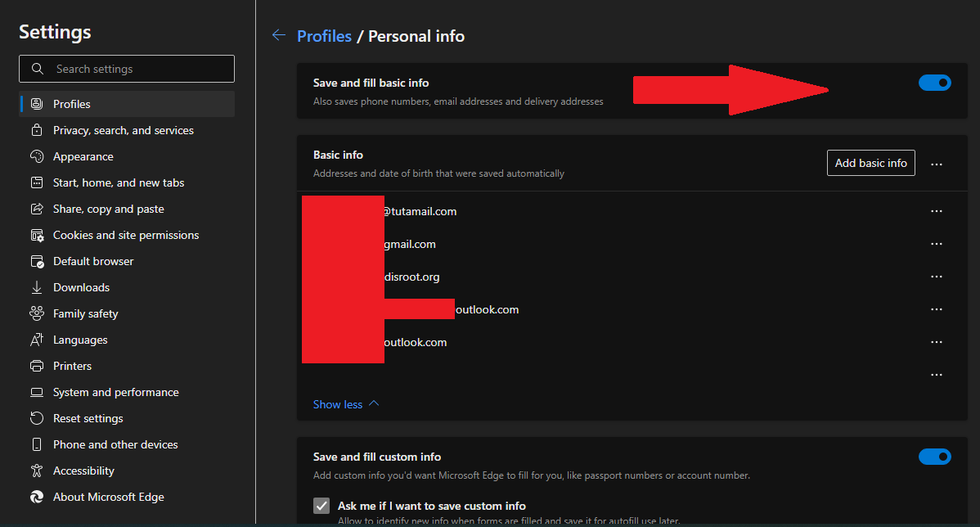Collapse list with Show less
The height and width of the screenshot is (527, 980).
(x=346, y=404)
